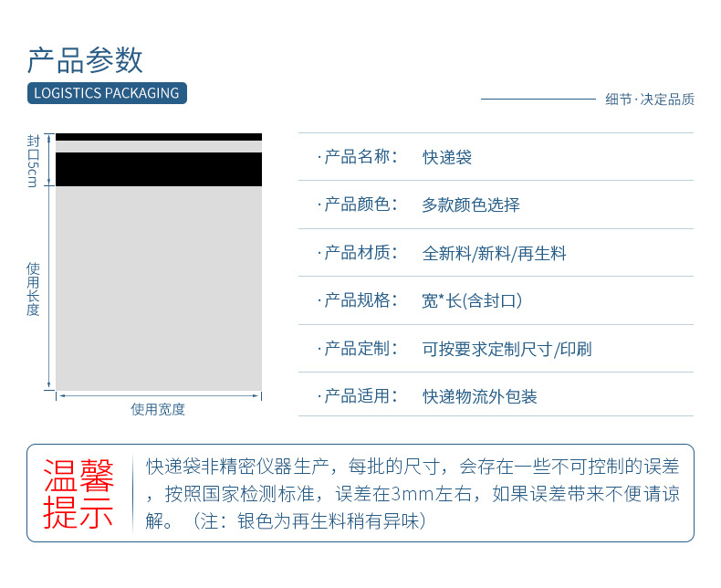Click the 快递物流外包装 usage value
The image size is (721, 588).
coord(480,396)
